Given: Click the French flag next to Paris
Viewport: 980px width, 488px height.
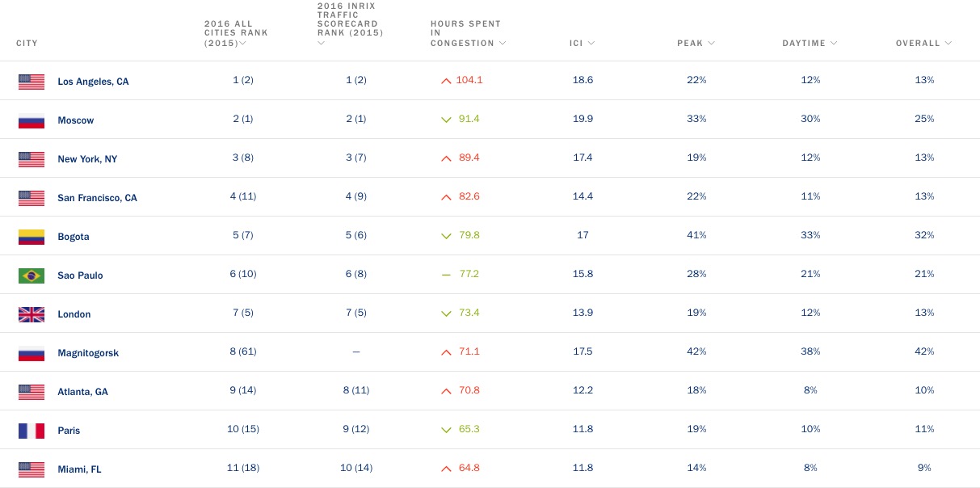Looking at the screenshot, I should tap(32, 431).
